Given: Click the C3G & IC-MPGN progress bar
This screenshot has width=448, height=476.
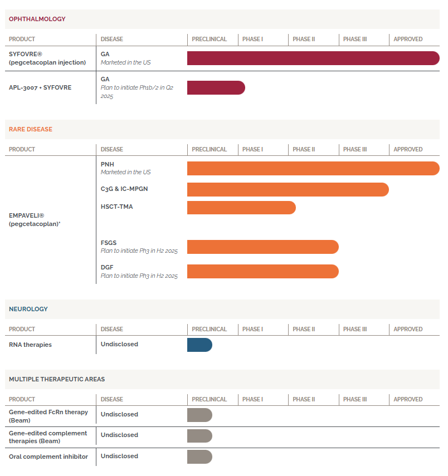Looking at the screenshot, I should (288, 190).
